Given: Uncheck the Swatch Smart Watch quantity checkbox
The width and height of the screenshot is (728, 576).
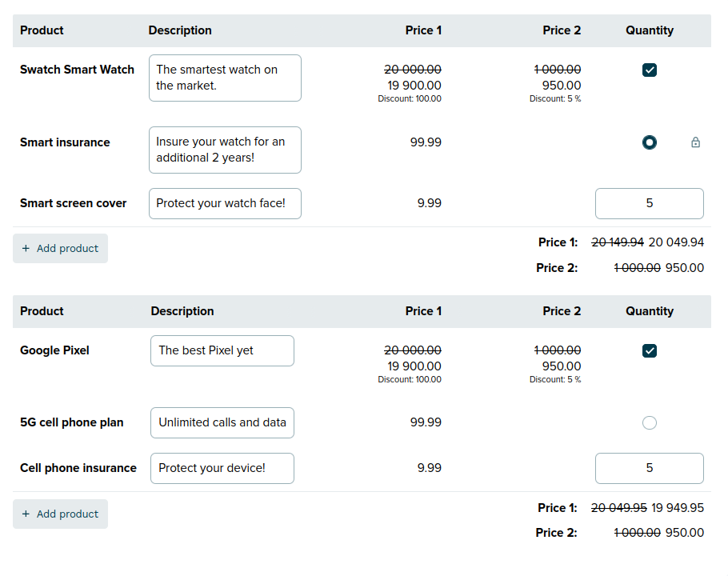Looking at the screenshot, I should 650,70.
